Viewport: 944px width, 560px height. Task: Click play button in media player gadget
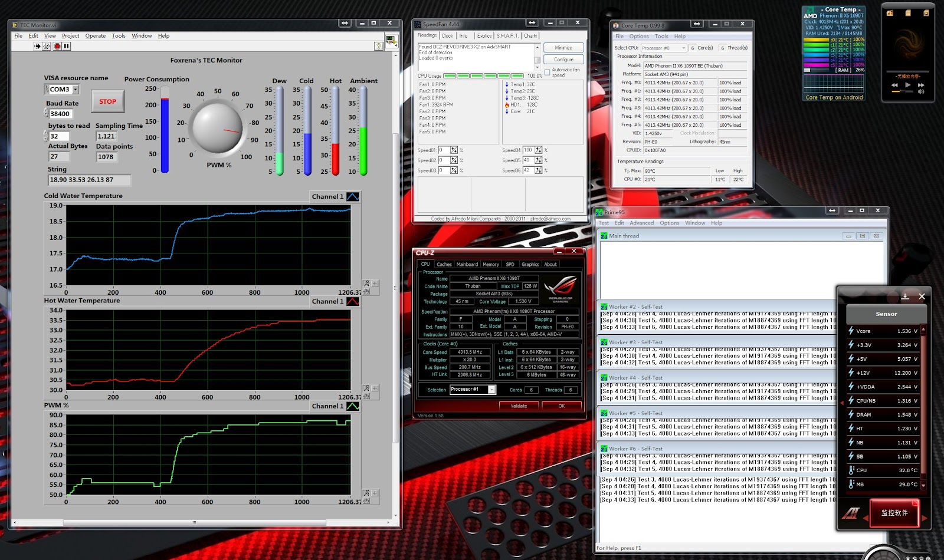tap(907, 85)
